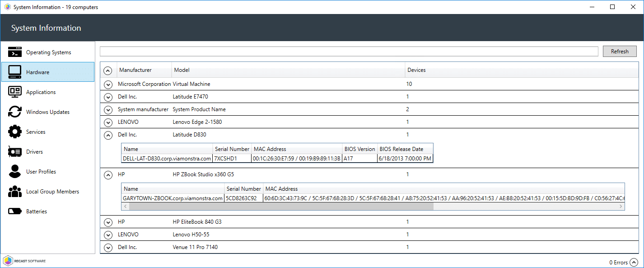Image resolution: width=644 pixels, height=268 pixels.
Task: Collapse the Dell Latitude D830 row
Action: 108,135
